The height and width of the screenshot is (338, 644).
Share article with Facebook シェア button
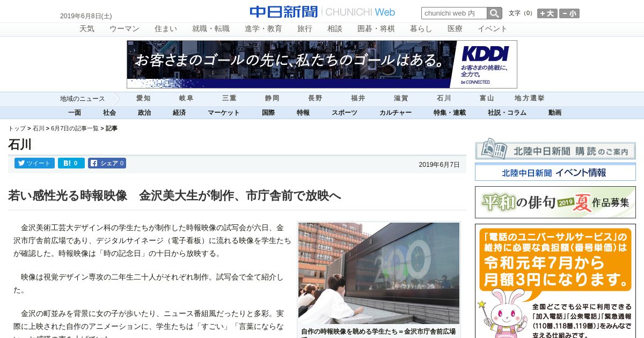pos(107,163)
